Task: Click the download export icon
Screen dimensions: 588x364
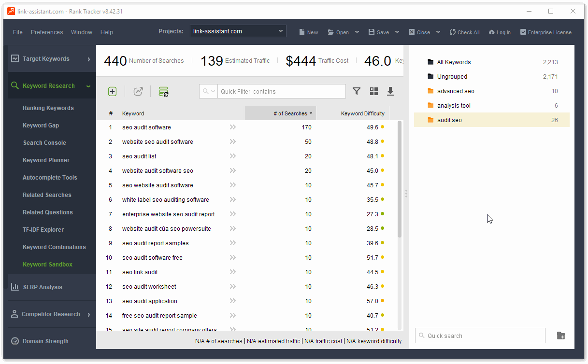Action: [x=390, y=91]
